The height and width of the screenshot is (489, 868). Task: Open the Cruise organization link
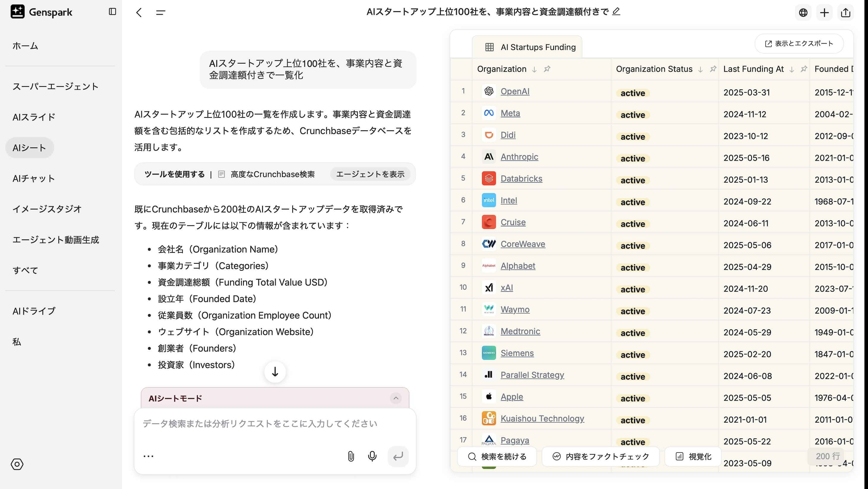click(x=513, y=222)
